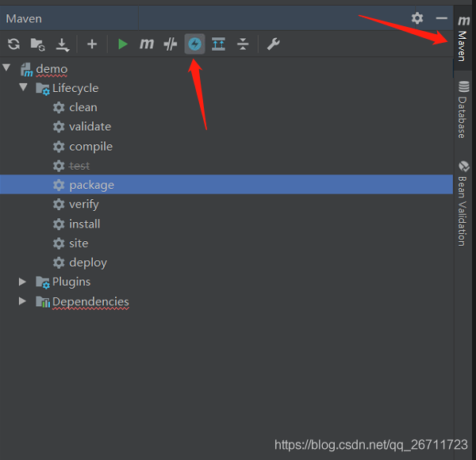Select the Lifecycle folder row
The height and width of the screenshot is (460, 476).
[x=226, y=88]
